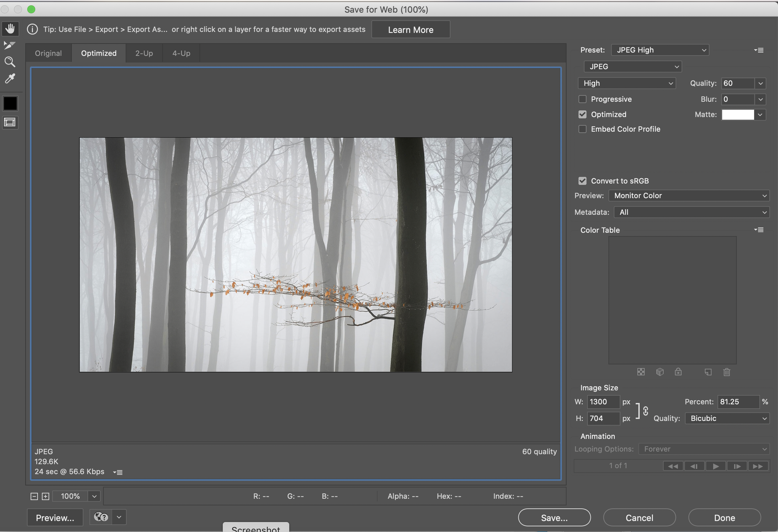Click the Learn More button

coord(410,30)
